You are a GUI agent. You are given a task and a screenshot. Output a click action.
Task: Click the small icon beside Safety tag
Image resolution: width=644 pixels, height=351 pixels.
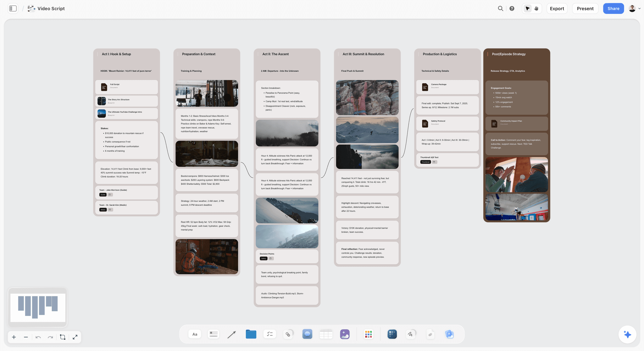(271, 259)
